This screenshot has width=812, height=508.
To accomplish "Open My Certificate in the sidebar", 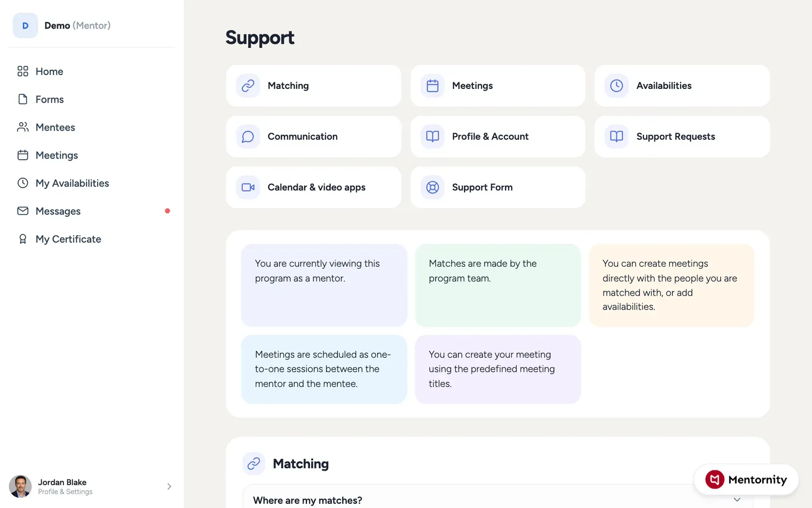I will coord(91,239).
